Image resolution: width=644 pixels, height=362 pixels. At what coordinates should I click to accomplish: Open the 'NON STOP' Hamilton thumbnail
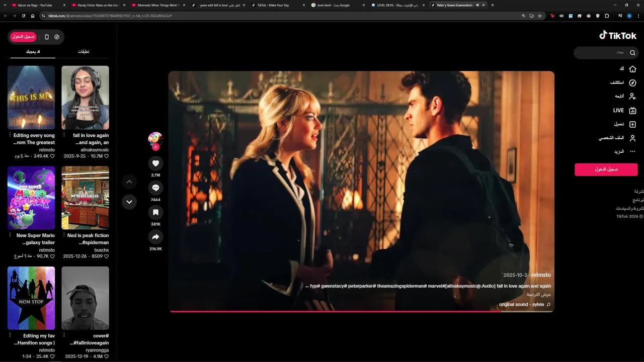[x=31, y=298]
